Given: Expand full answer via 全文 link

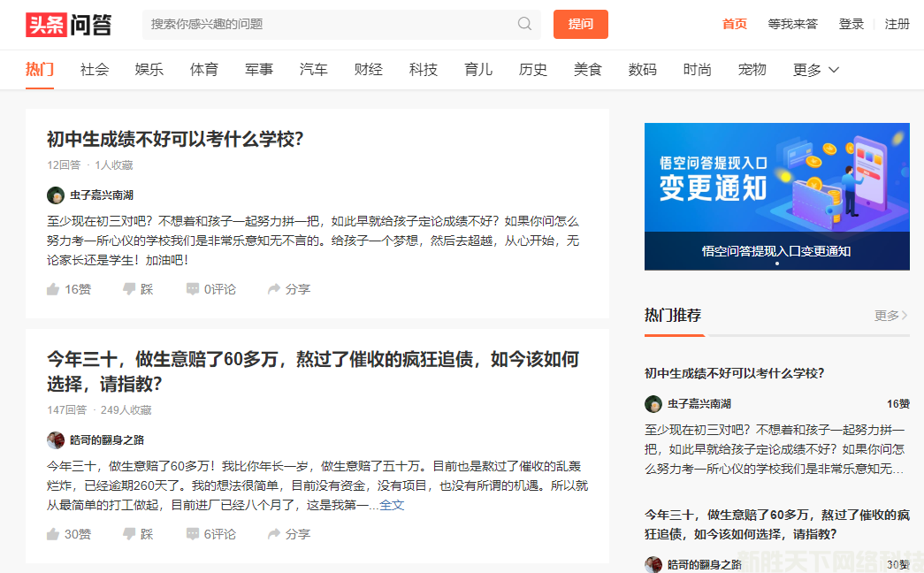Looking at the screenshot, I should coord(392,505).
